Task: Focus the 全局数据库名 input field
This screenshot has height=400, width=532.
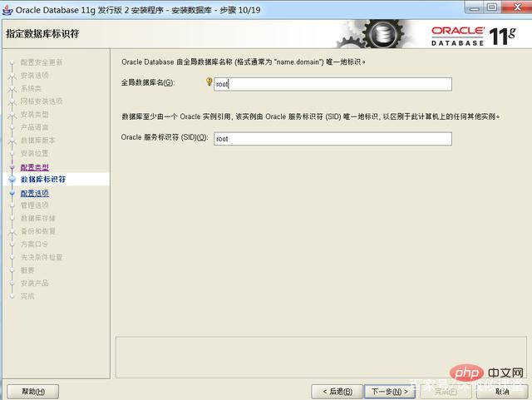Action: 332,84
